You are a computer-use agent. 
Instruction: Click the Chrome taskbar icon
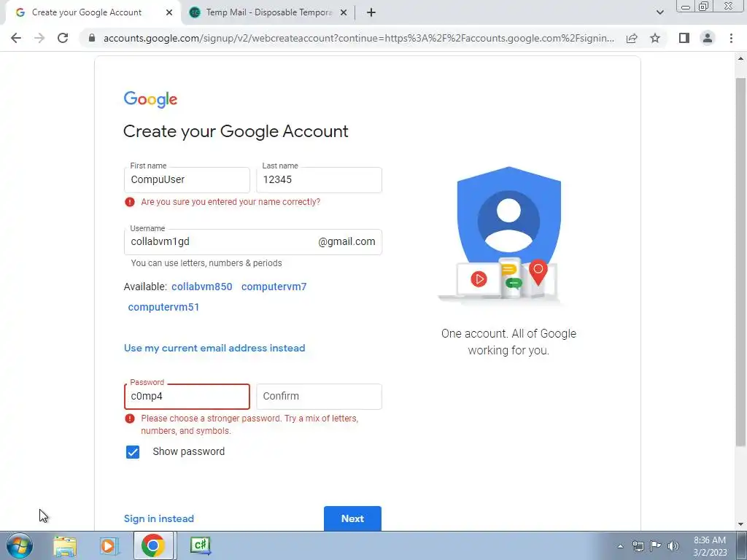[x=153, y=545]
